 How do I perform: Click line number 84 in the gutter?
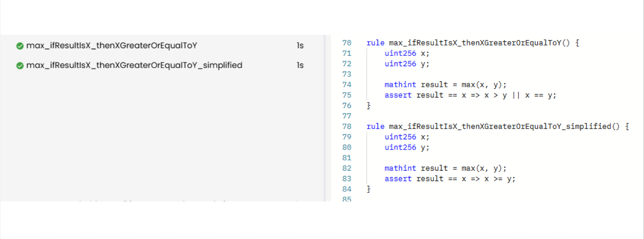point(347,189)
